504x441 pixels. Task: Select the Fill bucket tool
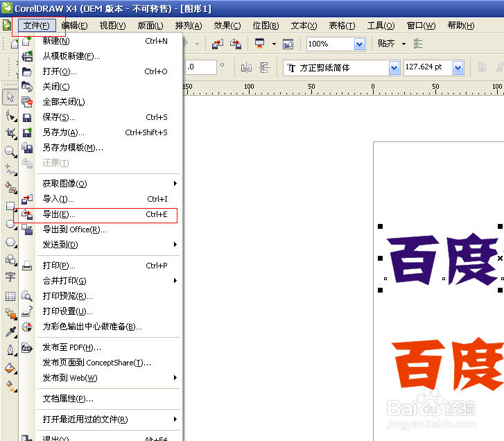coord(10,368)
